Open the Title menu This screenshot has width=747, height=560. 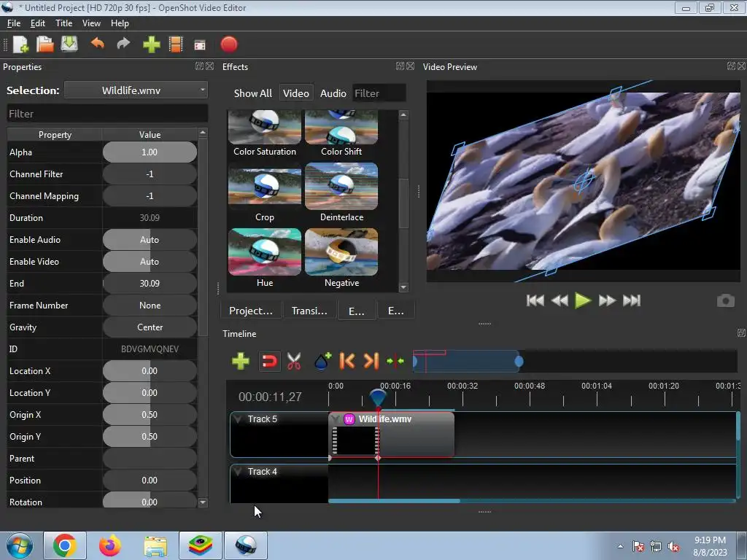coord(63,23)
